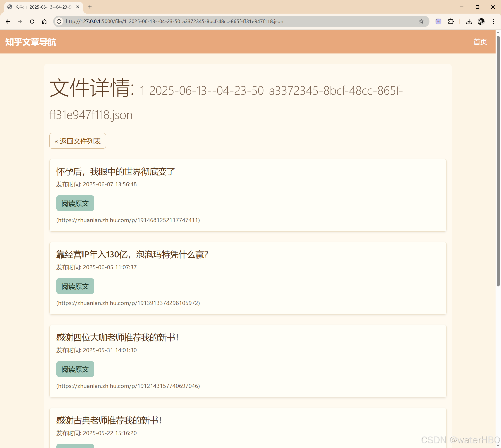Reload the page with refresh icon

tap(32, 22)
